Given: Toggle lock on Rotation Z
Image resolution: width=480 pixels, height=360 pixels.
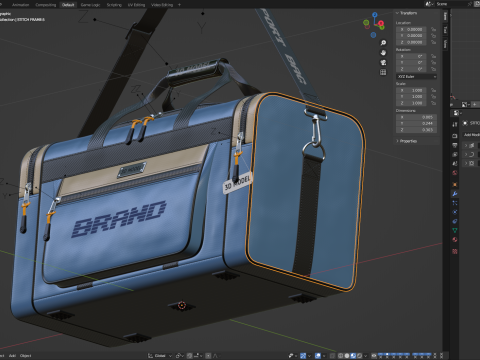Looking at the screenshot, I should point(433,69).
